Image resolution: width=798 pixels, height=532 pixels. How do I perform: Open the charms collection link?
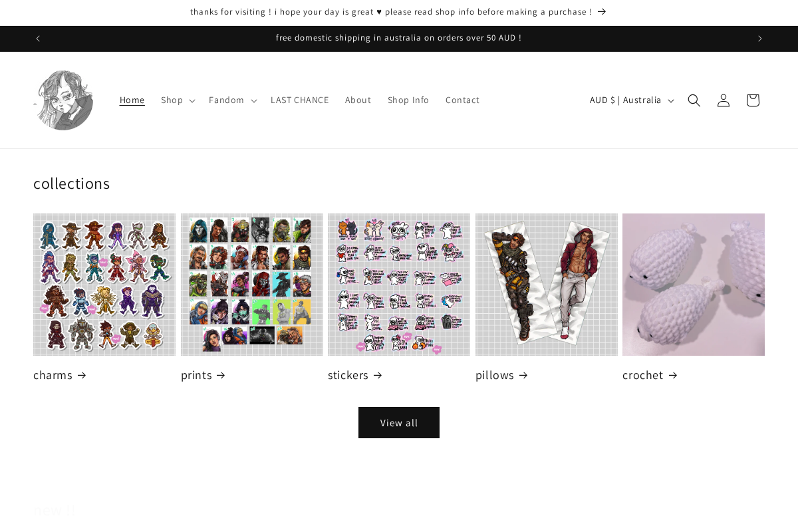click(x=53, y=375)
